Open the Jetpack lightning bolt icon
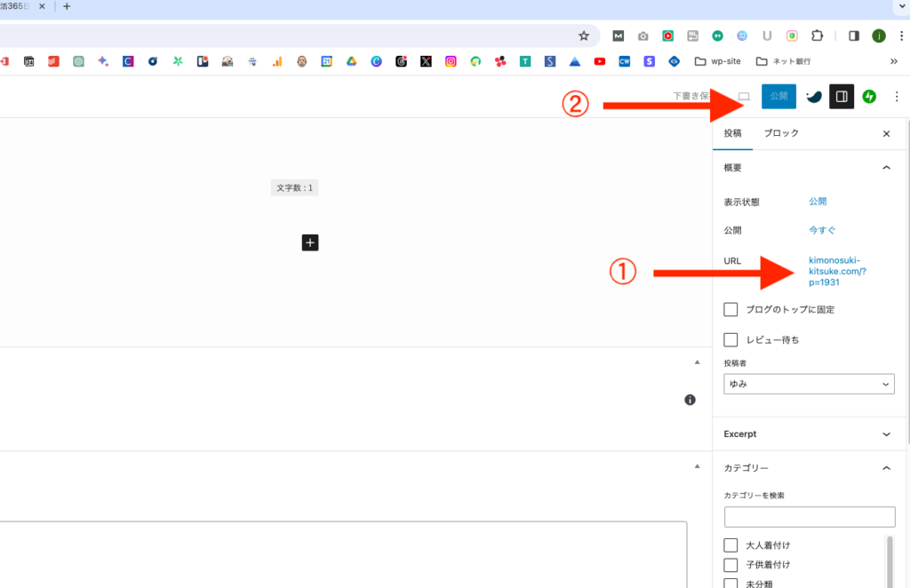The width and height of the screenshot is (910, 588). point(869,96)
